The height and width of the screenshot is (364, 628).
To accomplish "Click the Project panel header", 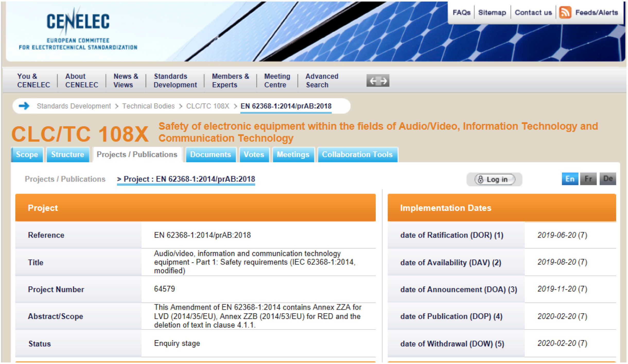I will coord(195,207).
